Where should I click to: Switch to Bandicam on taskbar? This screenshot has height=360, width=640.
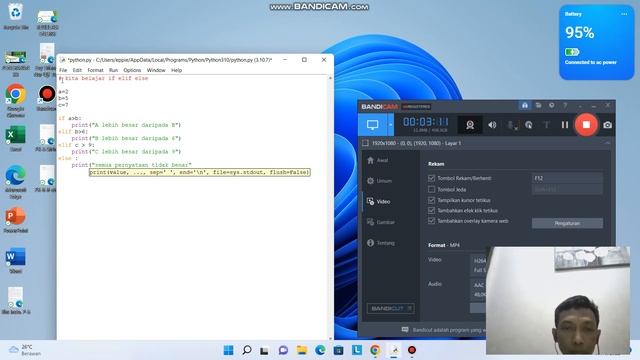point(412,350)
